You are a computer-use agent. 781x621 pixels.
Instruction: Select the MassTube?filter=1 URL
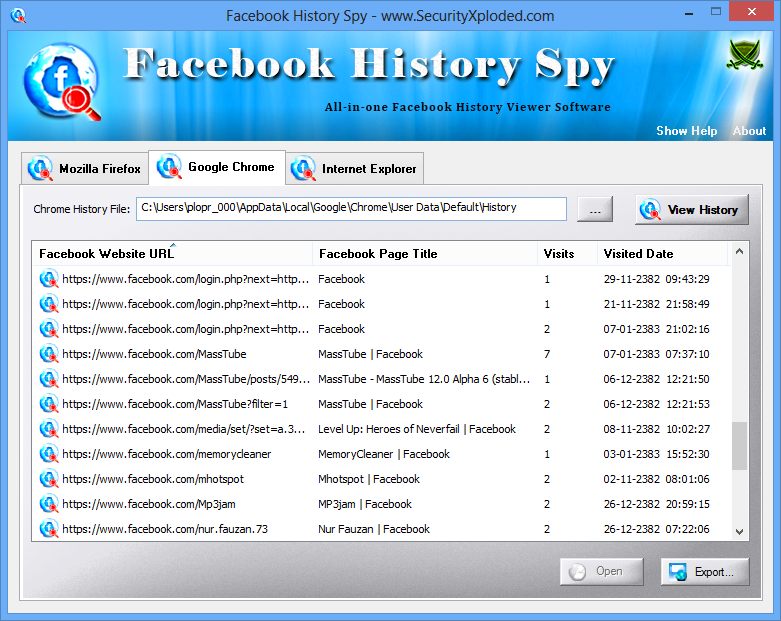click(x=175, y=404)
